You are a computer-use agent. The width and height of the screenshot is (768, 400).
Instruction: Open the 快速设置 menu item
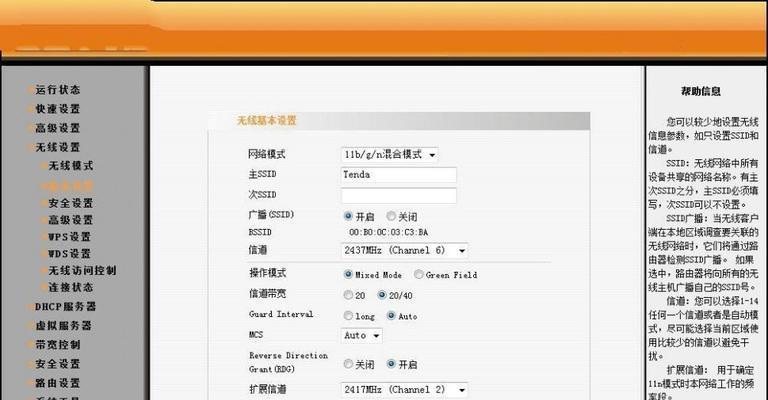57,109
